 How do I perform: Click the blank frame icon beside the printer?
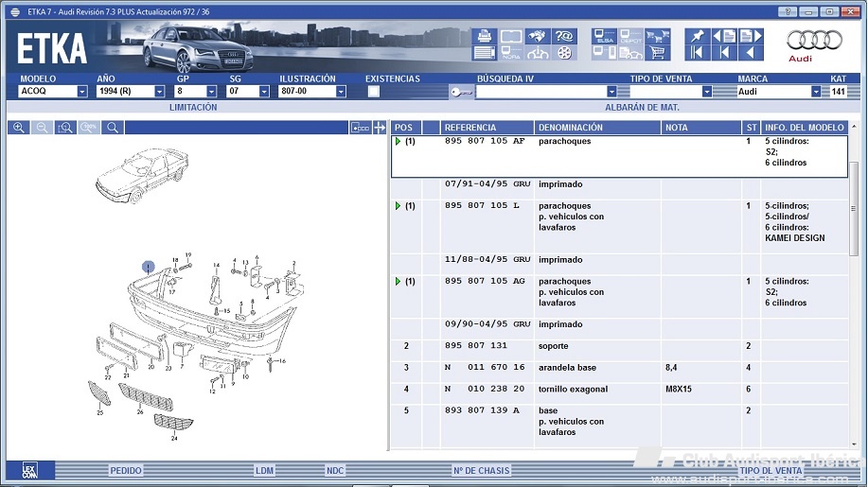pyautogui.click(x=511, y=36)
